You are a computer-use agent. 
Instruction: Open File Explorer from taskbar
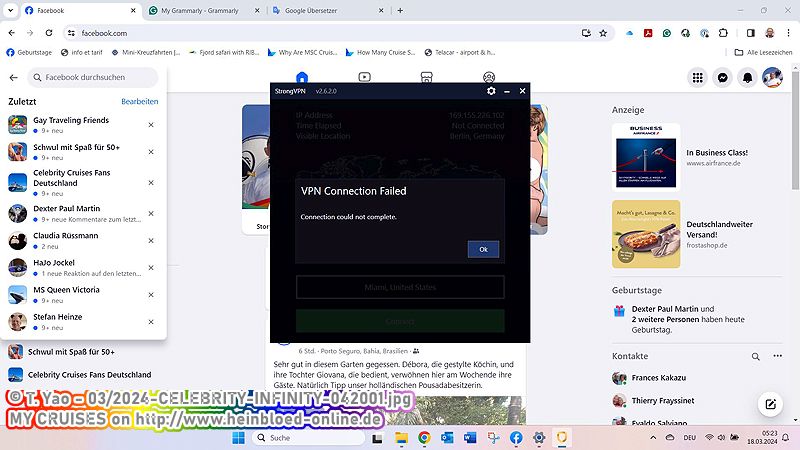coord(402,438)
